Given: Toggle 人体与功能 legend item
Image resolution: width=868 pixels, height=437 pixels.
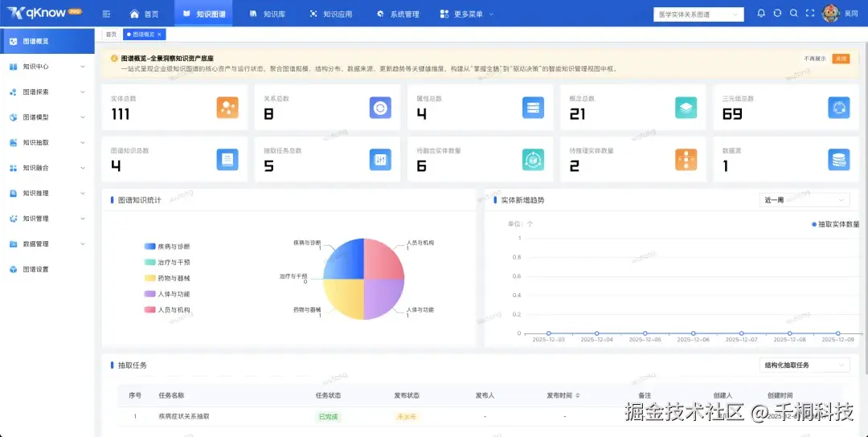Looking at the screenshot, I should (x=166, y=294).
